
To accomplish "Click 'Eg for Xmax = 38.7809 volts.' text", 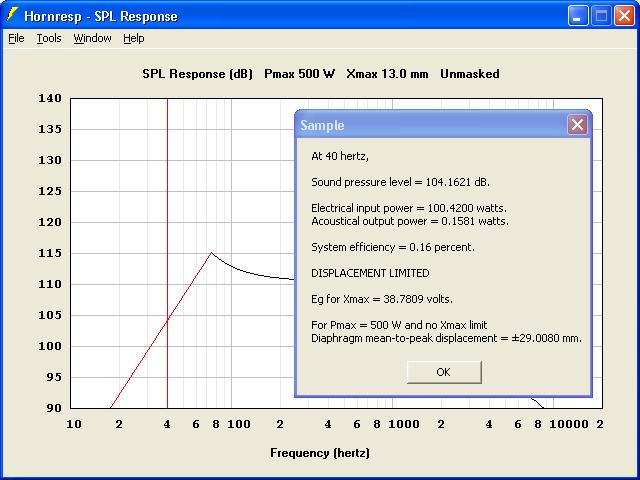I will point(382,299).
